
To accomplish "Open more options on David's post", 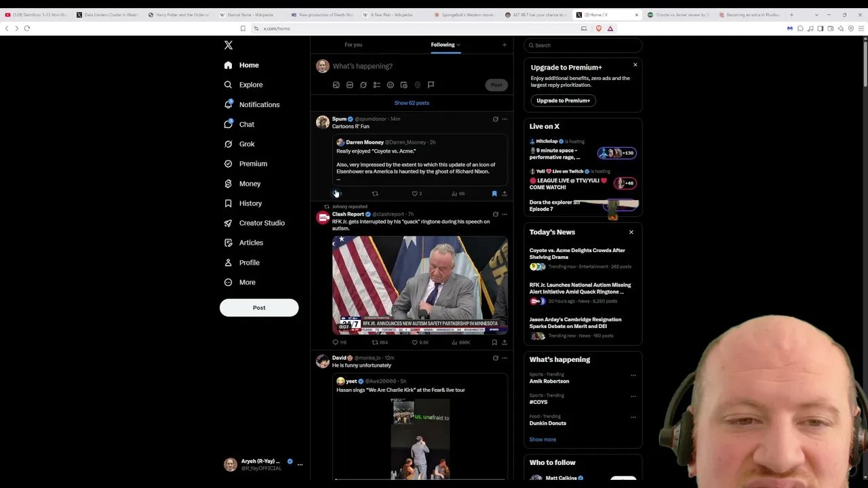I will (x=504, y=358).
